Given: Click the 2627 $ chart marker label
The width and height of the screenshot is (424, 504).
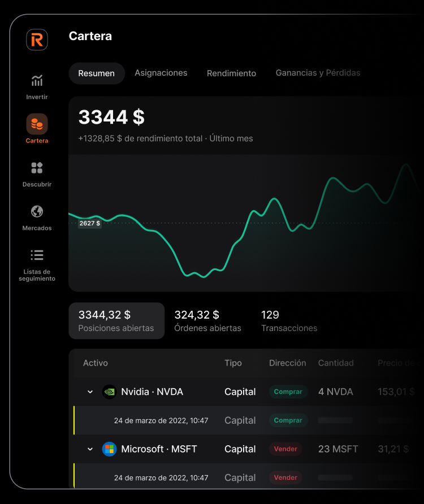Looking at the screenshot, I should (89, 224).
